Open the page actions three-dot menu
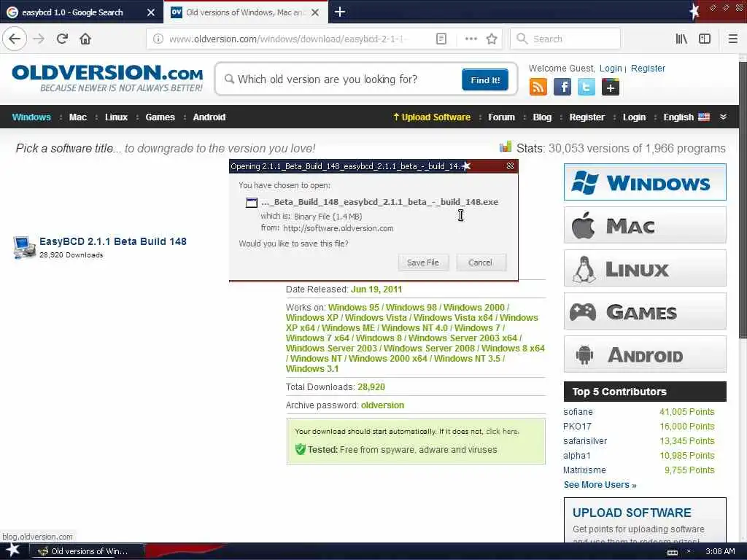Viewport: 747px width, 560px height. [471, 39]
